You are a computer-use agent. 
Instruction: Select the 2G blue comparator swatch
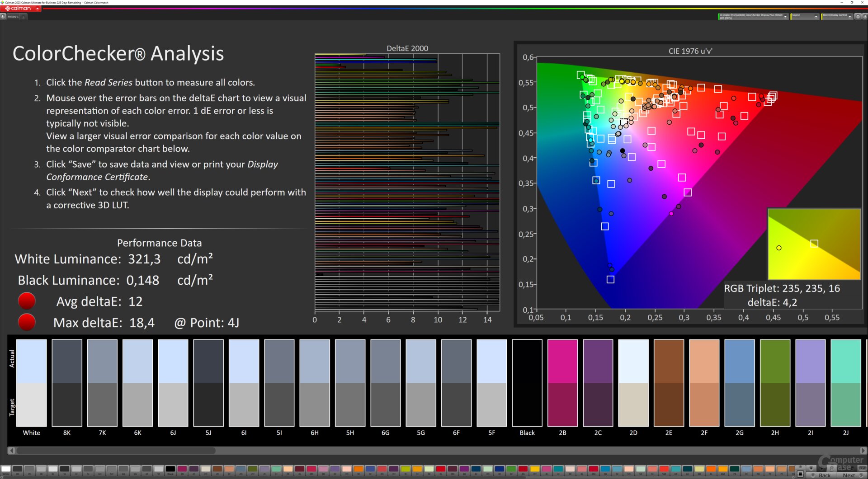(740, 383)
